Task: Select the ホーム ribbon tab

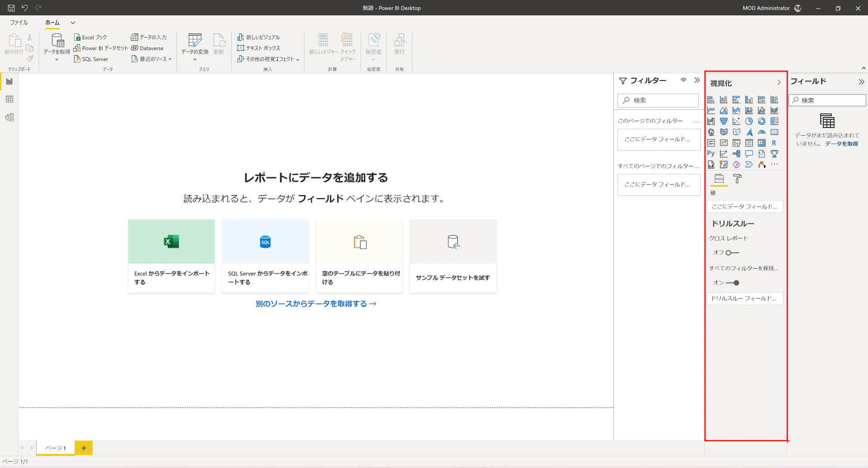Action: coord(52,23)
